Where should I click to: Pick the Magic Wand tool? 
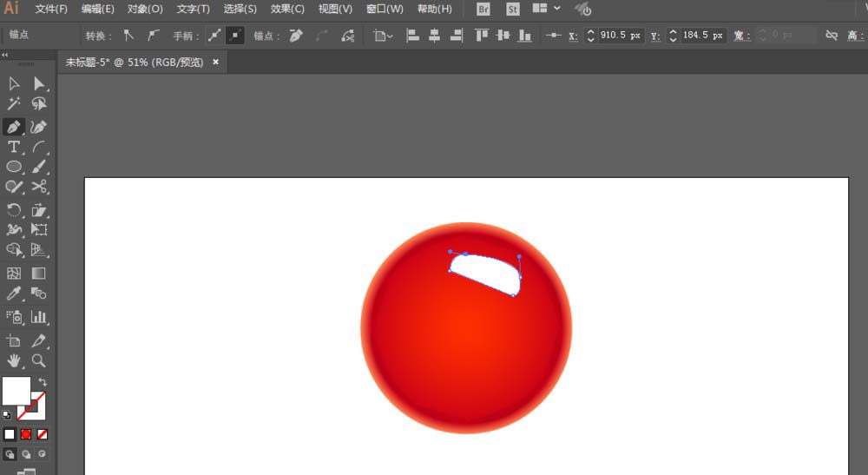click(14, 103)
